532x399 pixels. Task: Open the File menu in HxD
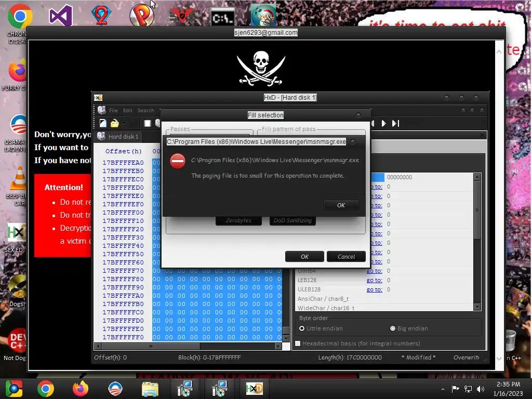coord(113,110)
